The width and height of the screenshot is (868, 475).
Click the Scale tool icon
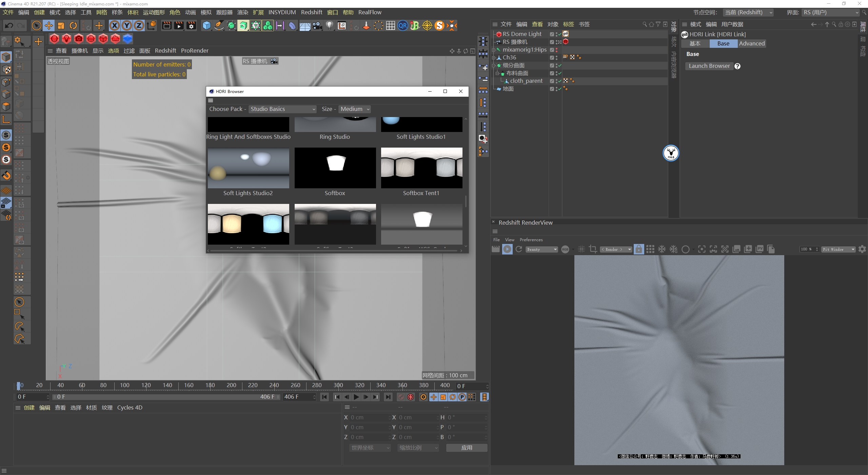[61, 25]
